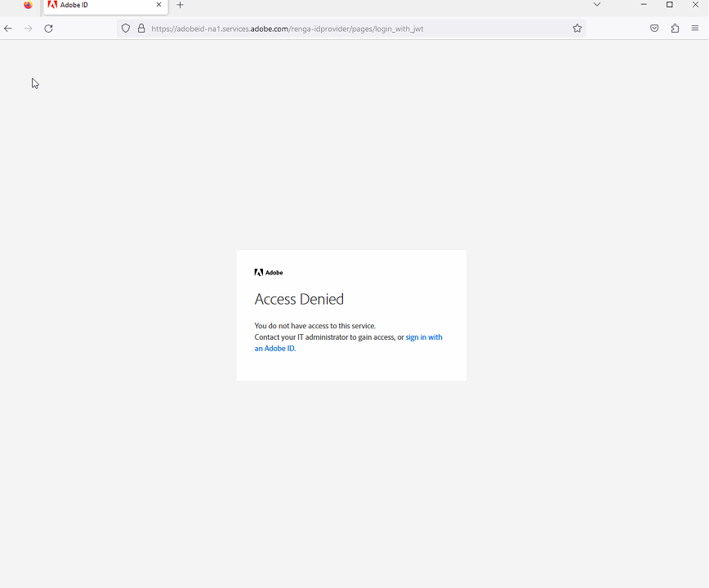Show site security padlock info

(141, 29)
